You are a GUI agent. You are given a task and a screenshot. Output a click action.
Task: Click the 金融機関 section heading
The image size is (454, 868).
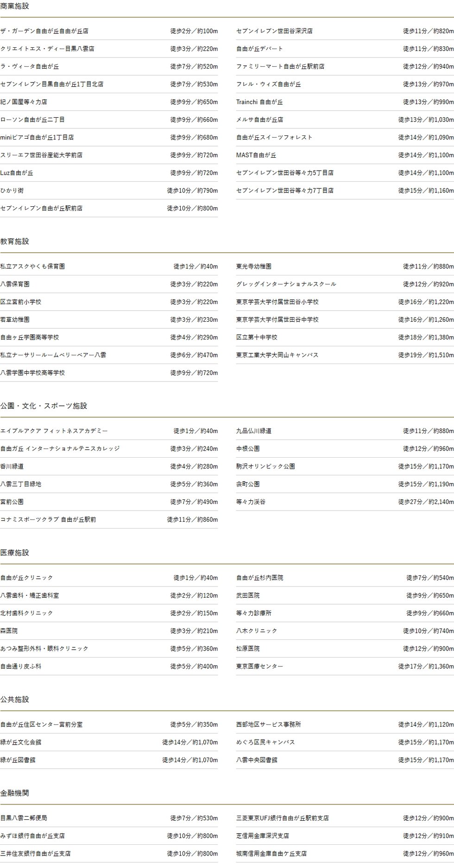(15, 793)
